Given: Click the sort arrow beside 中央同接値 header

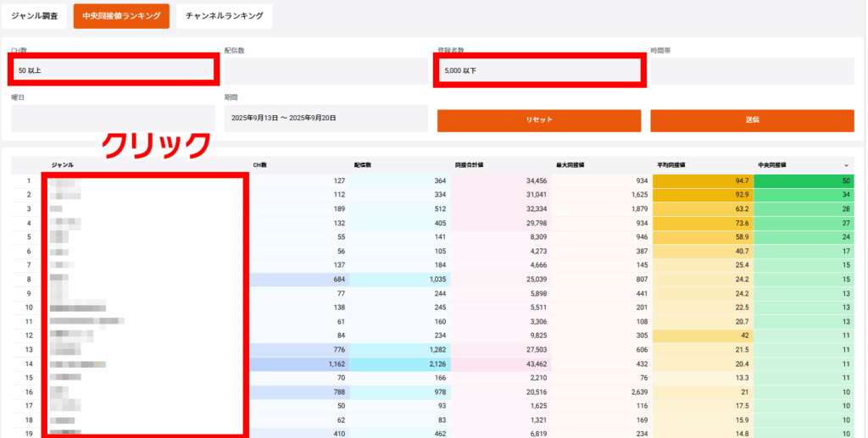Looking at the screenshot, I should point(845,165).
